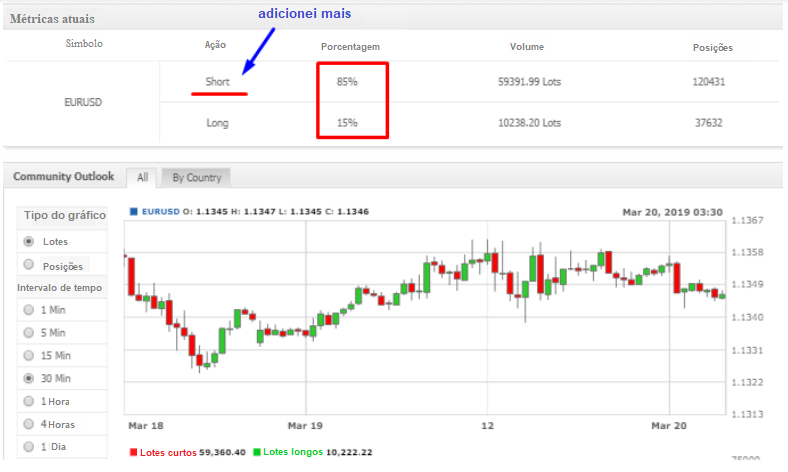
Task: Click the Posições column header
Action: pyautogui.click(x=712, y=47)
